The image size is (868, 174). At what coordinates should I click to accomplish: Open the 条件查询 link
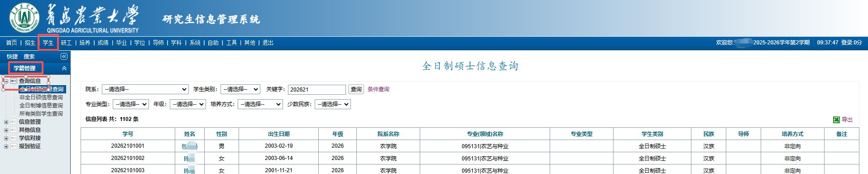click(x=379, y=89)
